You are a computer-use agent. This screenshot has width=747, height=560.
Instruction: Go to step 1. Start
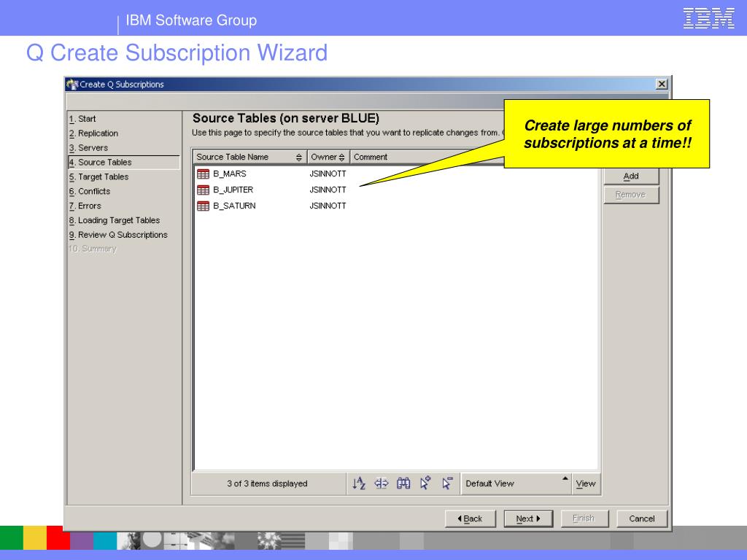pos(82,119)
